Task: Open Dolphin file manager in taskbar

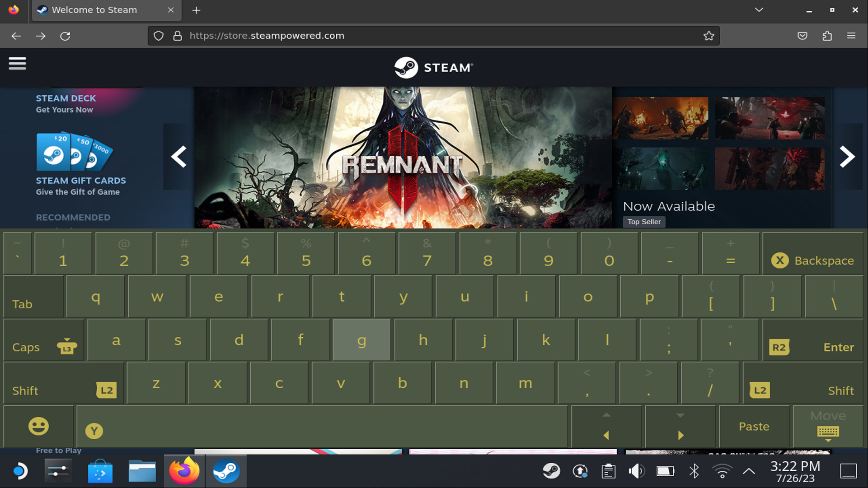Action: 142,471
